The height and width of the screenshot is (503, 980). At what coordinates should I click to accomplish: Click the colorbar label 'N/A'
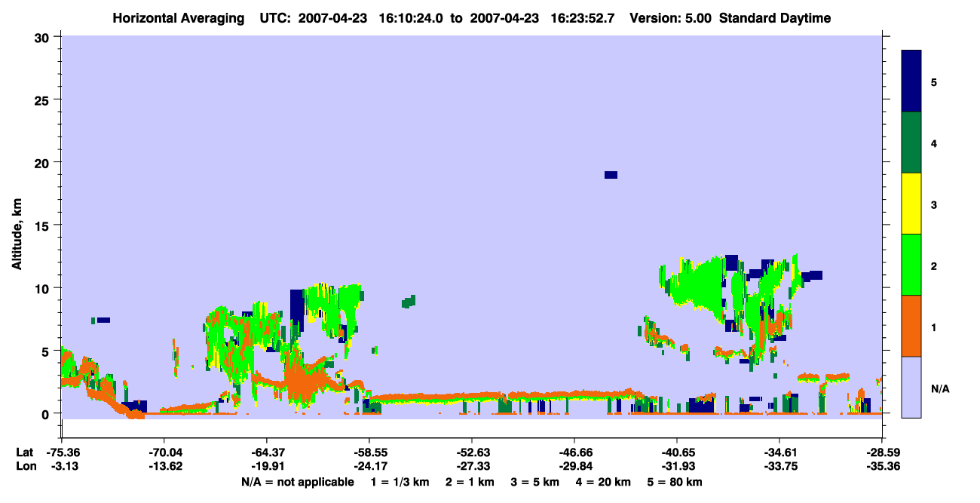click(939, 389)
